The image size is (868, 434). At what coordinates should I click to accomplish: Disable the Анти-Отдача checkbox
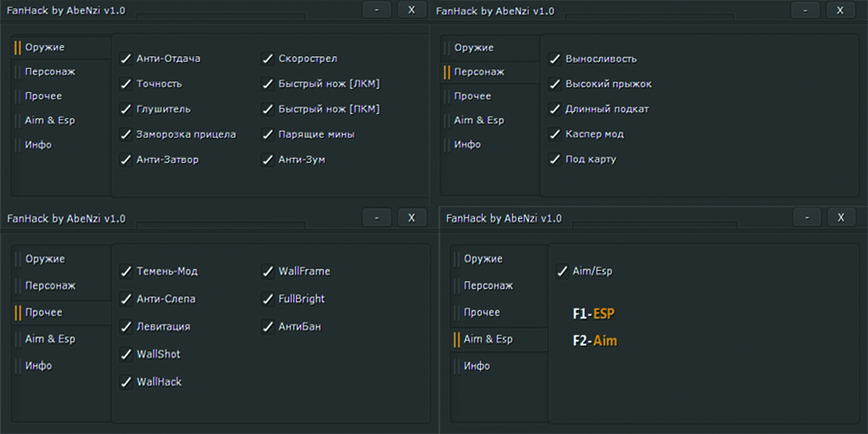[126, 58]
